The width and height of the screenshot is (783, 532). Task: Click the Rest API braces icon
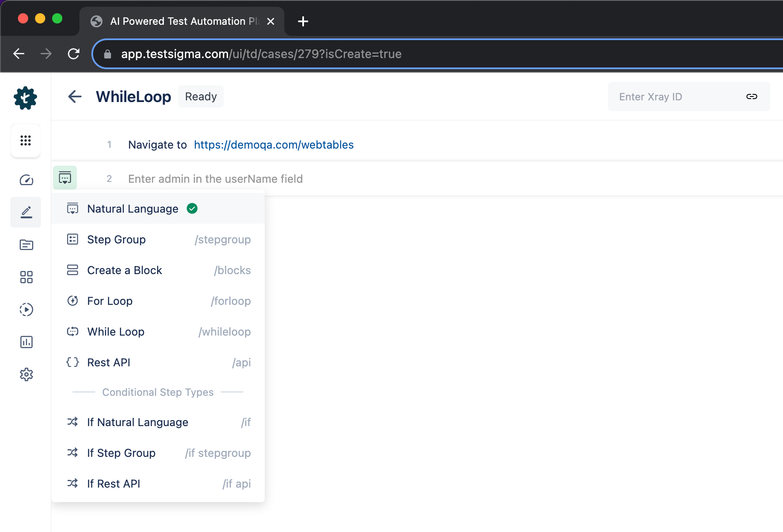[73, 362]
